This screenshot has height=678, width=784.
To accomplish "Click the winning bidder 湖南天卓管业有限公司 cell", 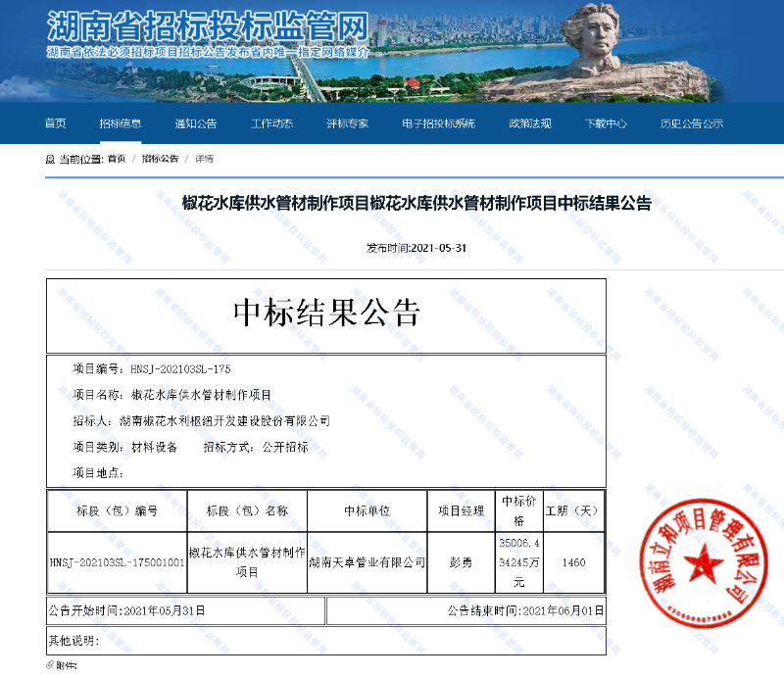I will (x=367, y=562).
